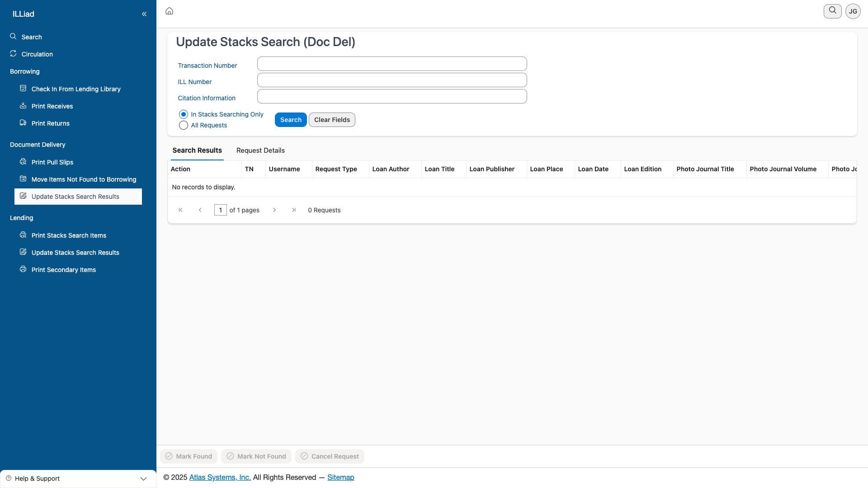Viewport: 868px width, 488px height.
Task: Go to the next results page arrow
Action: [274, 210]
